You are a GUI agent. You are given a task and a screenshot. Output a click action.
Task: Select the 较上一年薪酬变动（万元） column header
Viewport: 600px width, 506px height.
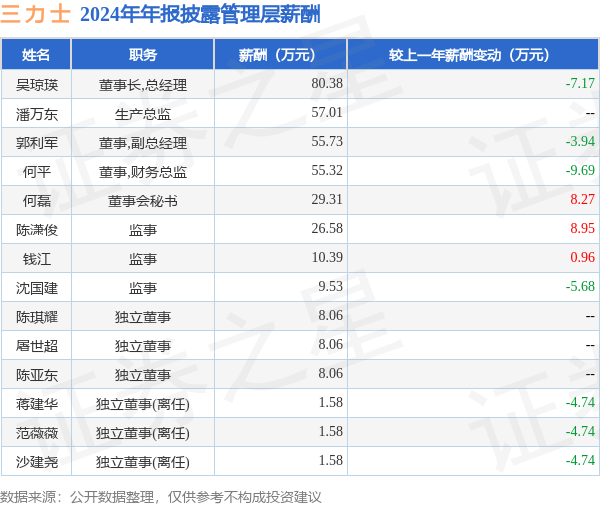(473, 55)
